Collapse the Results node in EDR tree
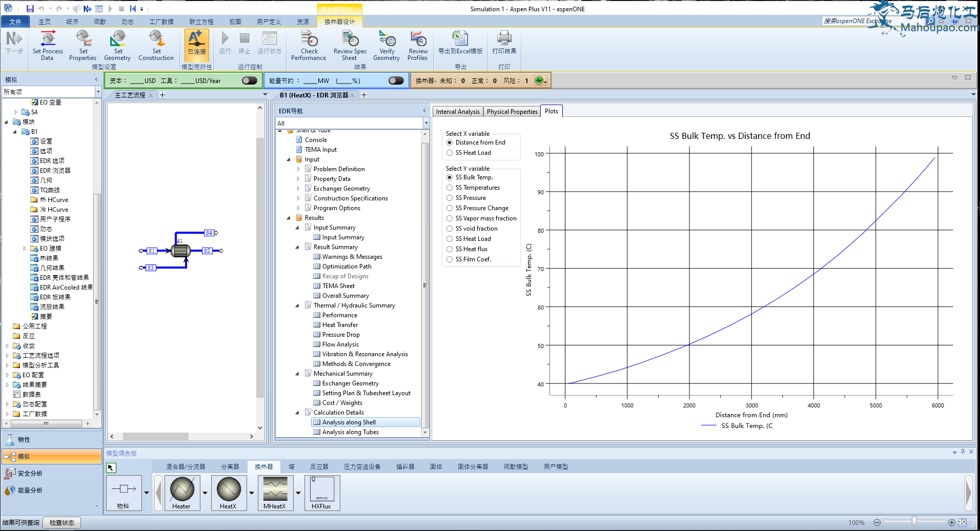This screenshot has height=531, width=980. pyautogui.click(x=289, y=218)
